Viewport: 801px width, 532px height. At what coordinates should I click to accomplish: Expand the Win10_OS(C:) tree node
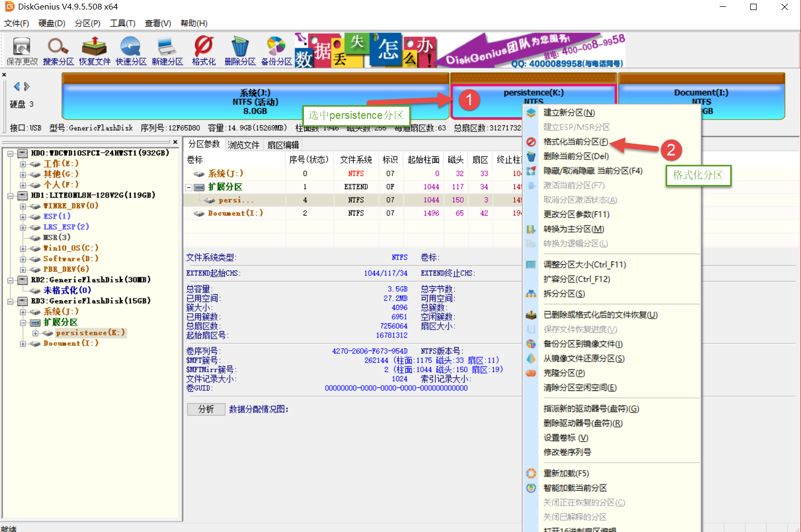pyautogui.click(x=23, y=248)
